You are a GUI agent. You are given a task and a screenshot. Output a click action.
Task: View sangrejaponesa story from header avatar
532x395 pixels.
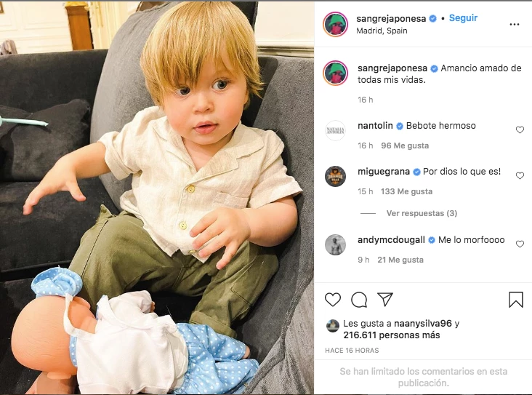pos(335,24)
